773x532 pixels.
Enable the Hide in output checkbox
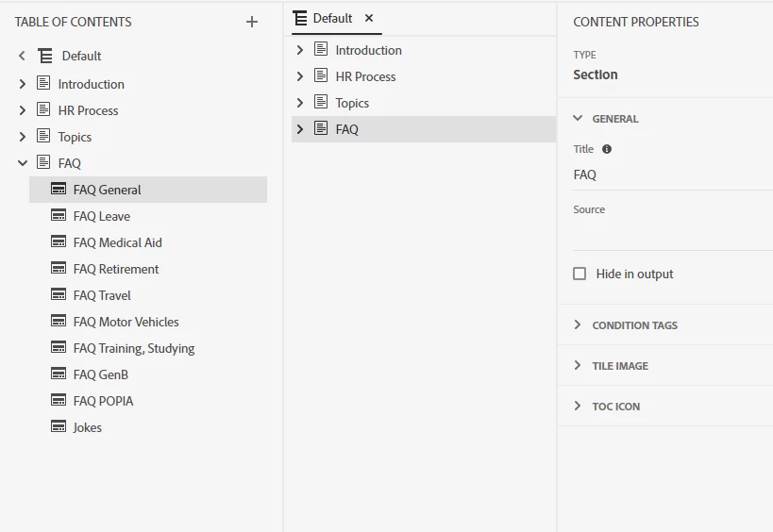(x=580, y=274)
